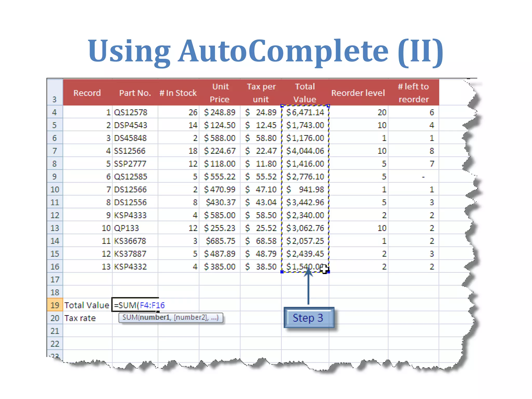532x399 pixels.
Task: Select cell with part number QS12578
Action: point(131,112)
